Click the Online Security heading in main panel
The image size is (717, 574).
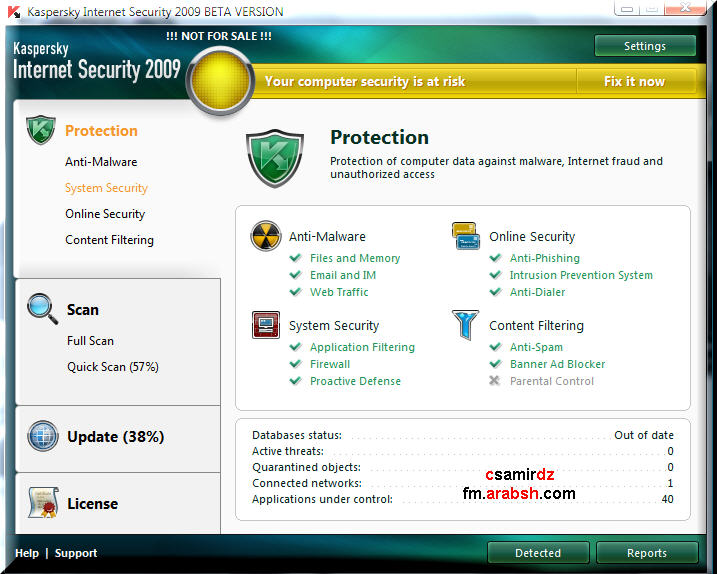(x=532, y=236)
